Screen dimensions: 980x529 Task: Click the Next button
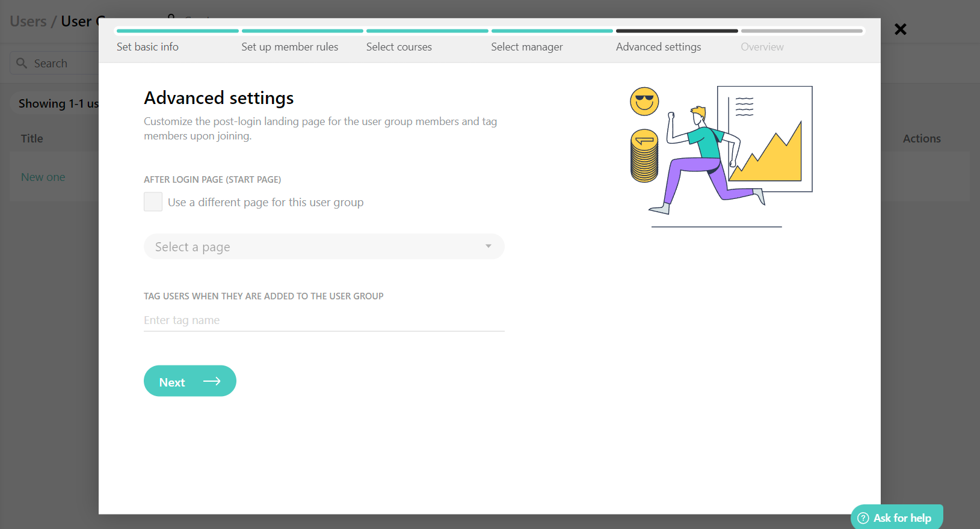click(190, 381)
